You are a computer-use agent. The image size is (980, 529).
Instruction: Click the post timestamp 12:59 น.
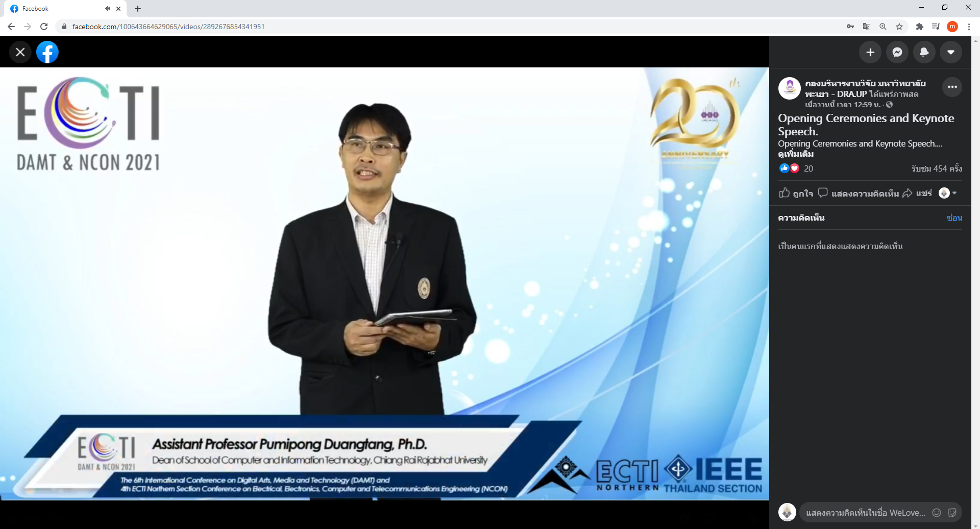[x=843, y=105]
